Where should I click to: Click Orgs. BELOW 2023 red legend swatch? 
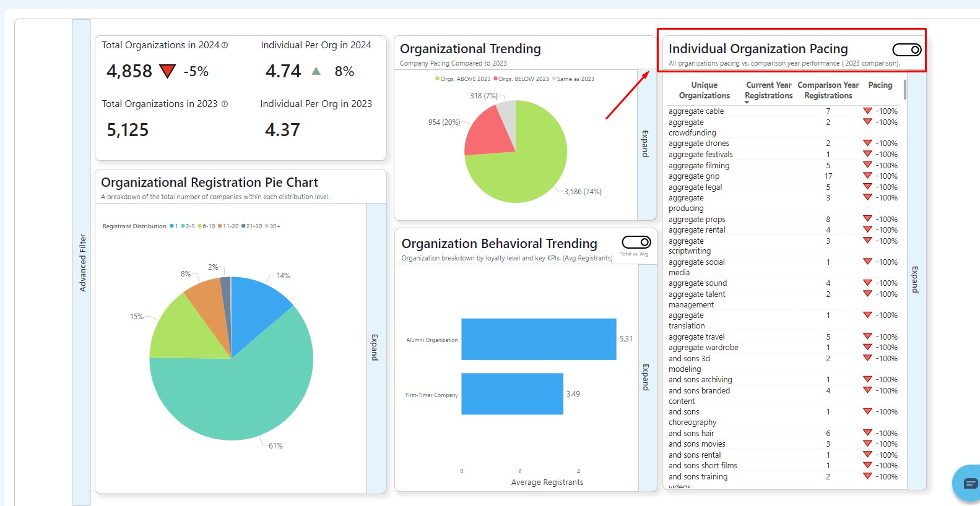[495, 79]
